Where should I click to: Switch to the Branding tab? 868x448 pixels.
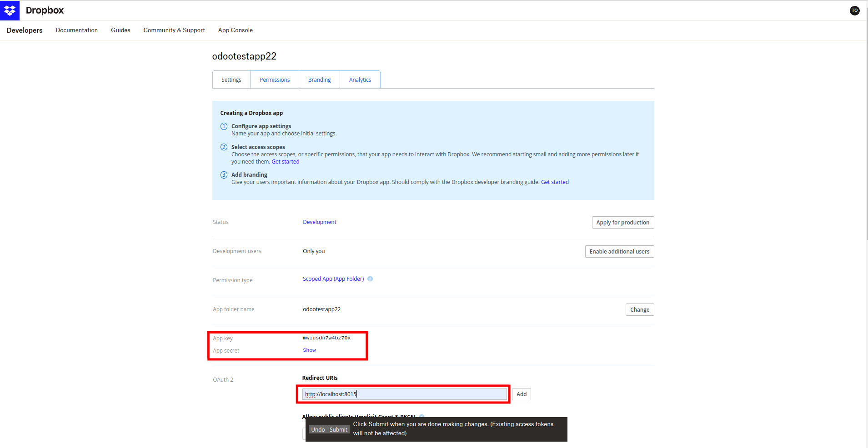pos(320,80)
